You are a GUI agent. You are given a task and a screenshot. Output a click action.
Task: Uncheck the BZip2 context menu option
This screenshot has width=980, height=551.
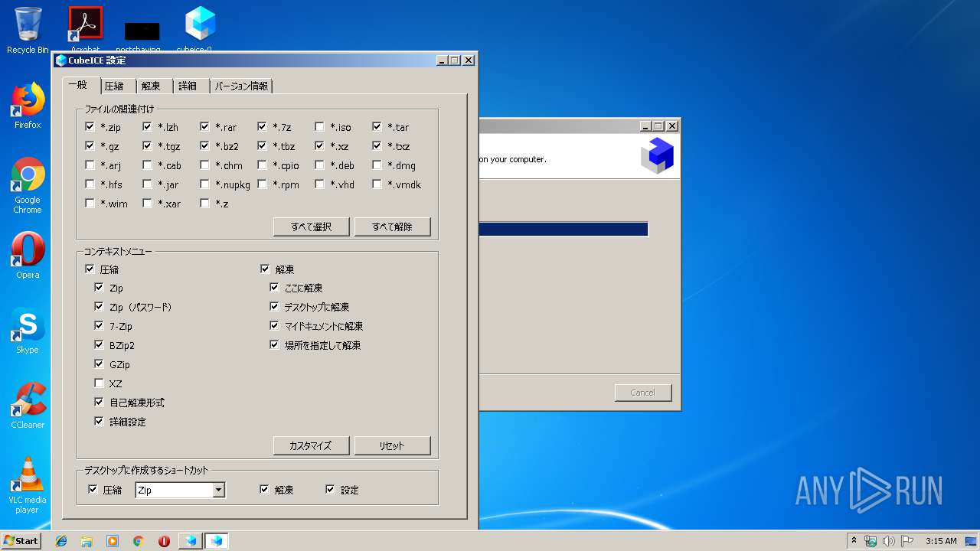[x=100, y=345]
